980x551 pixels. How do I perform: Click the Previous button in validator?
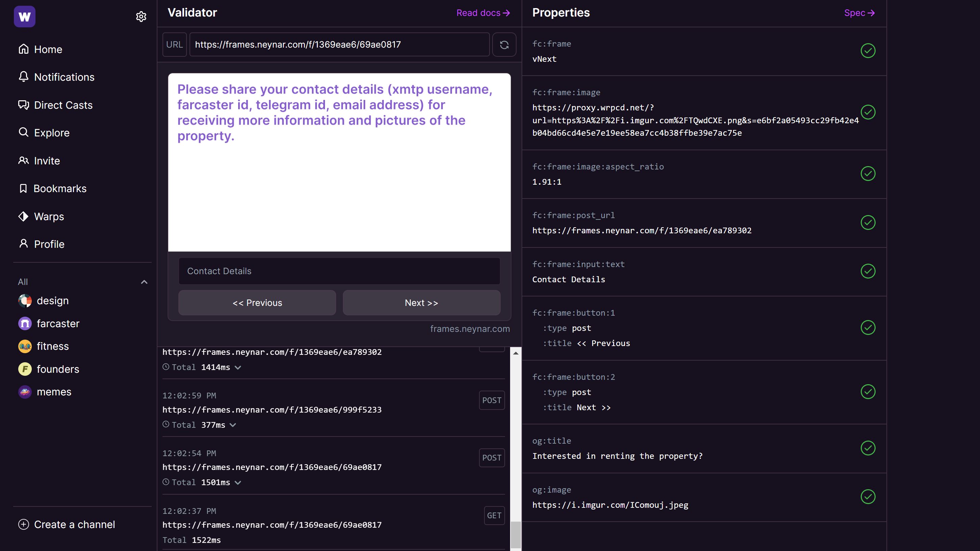click(257, 303)
